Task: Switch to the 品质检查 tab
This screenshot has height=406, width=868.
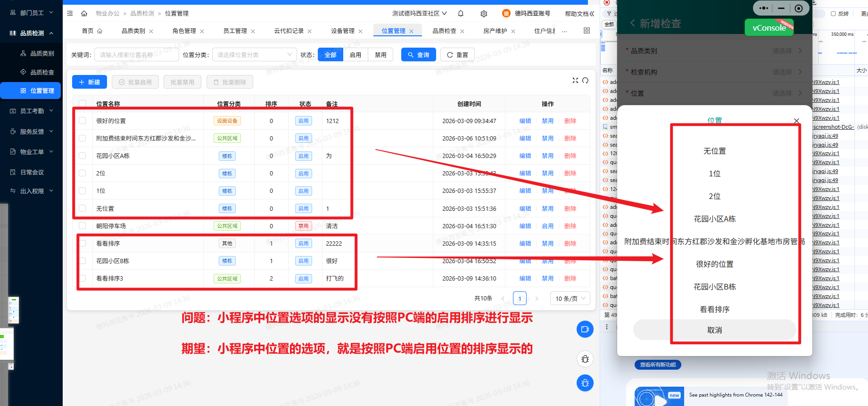Action: [444, 31]
